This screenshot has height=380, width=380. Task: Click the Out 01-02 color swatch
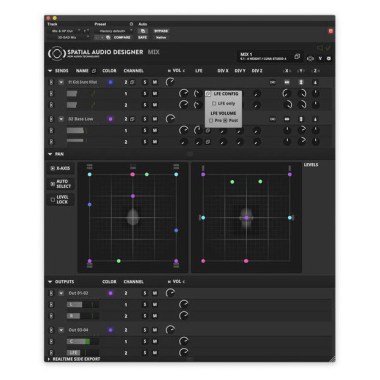click(110, 293)
